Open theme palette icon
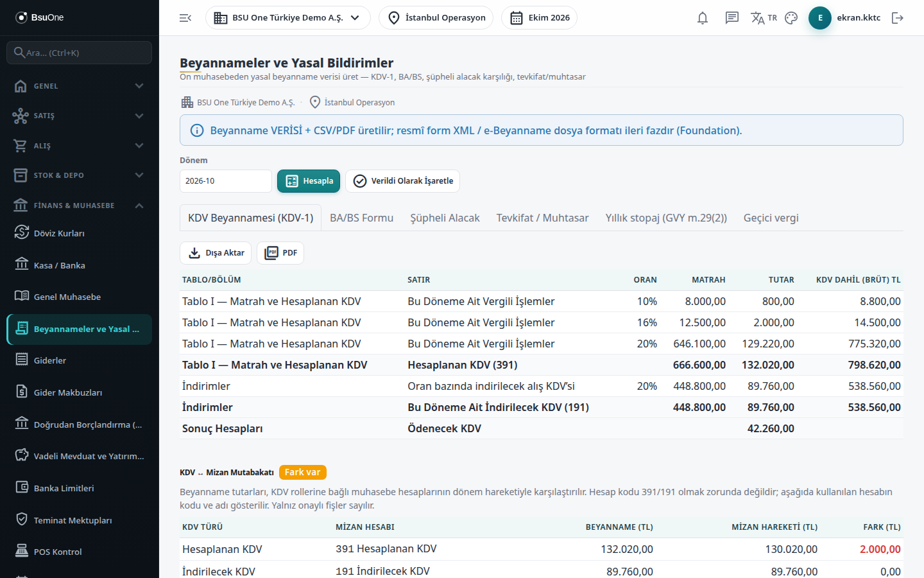The width and height of the screenshot is (924, 578). pos(791,18)
